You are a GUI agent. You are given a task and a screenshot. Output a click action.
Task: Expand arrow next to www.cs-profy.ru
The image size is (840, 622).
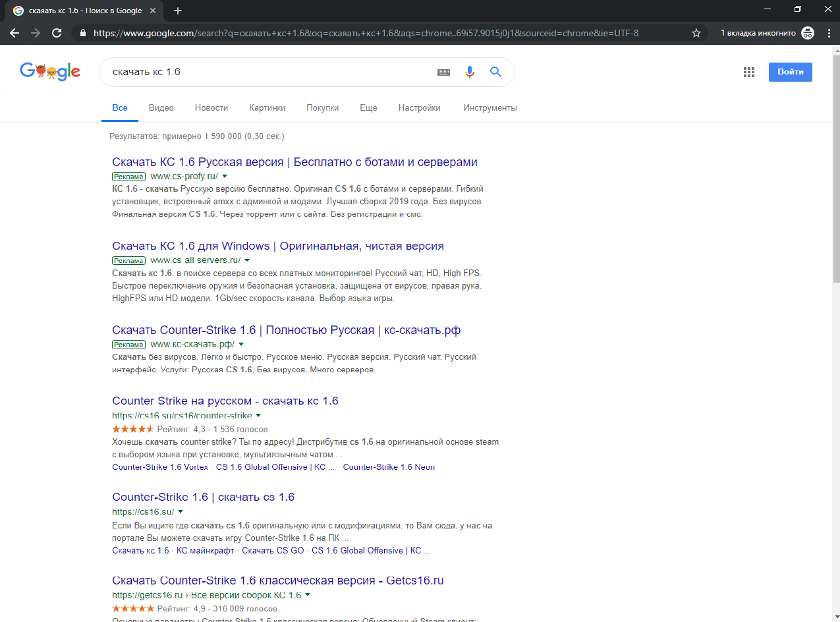225,177
